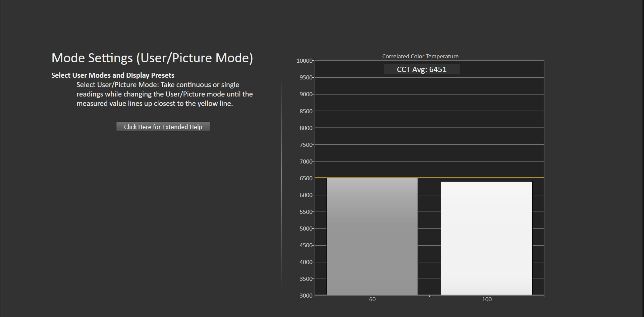This screenshot has width=644, height=317.
Task: Click the 10000 axis label
Action: point(305,61)
